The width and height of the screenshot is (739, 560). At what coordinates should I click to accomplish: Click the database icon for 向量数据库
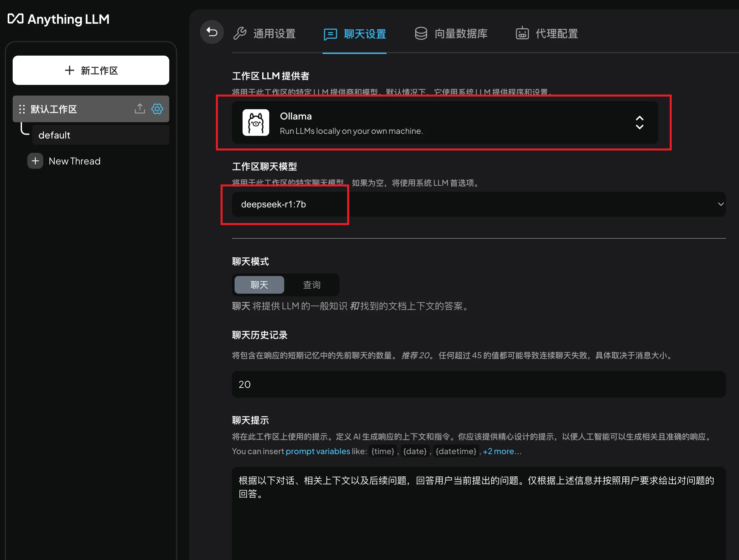coord(421,33)
